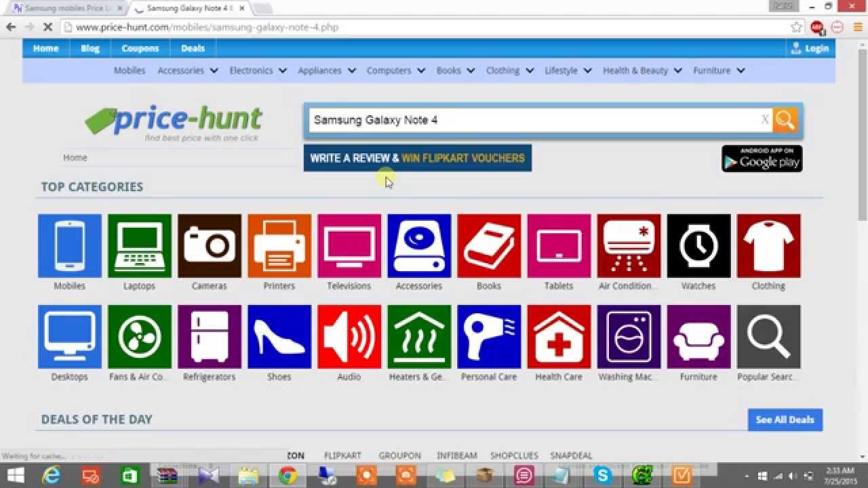Select the Mobiles nav link
The height and width of the screenshot is (488, 868).
(130, 70)
